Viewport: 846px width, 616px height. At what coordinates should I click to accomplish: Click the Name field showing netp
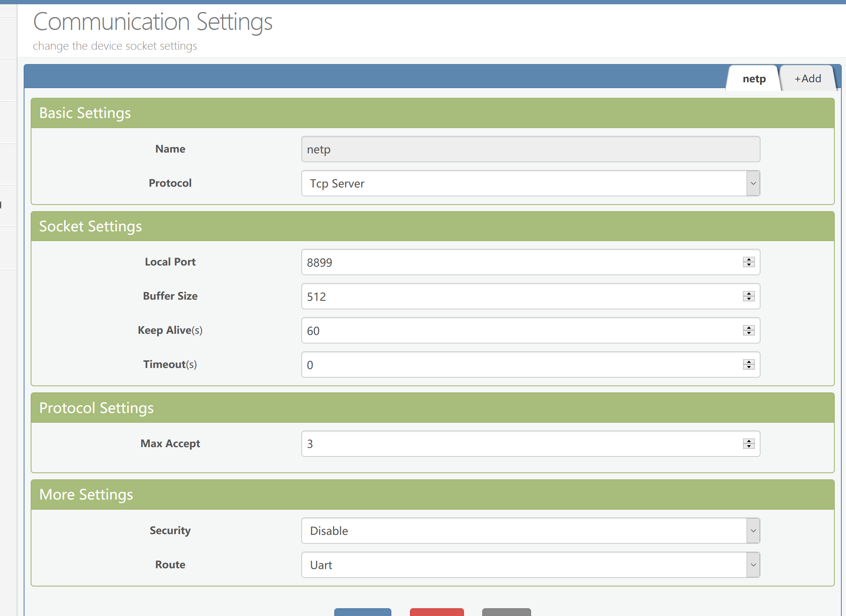point(530,149)
